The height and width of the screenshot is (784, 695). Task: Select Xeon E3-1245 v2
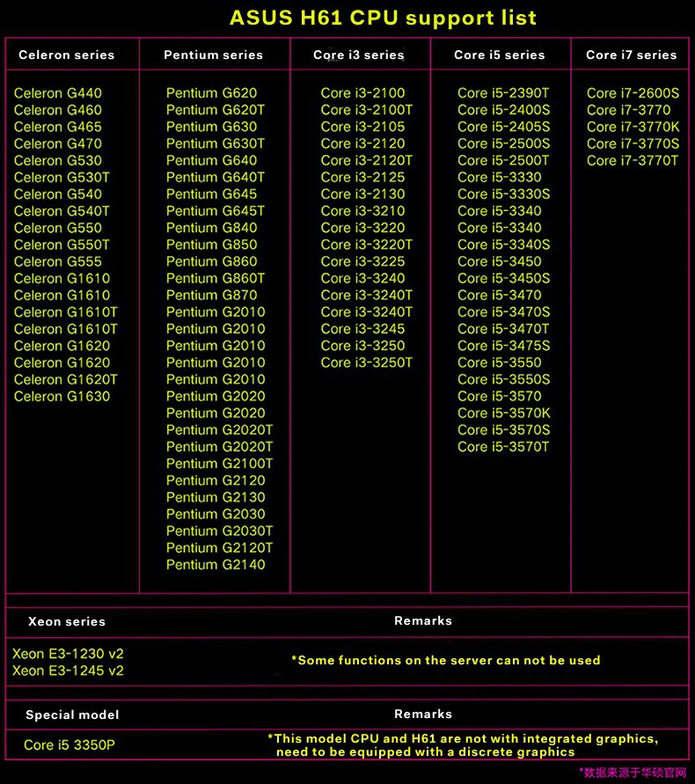68,670
